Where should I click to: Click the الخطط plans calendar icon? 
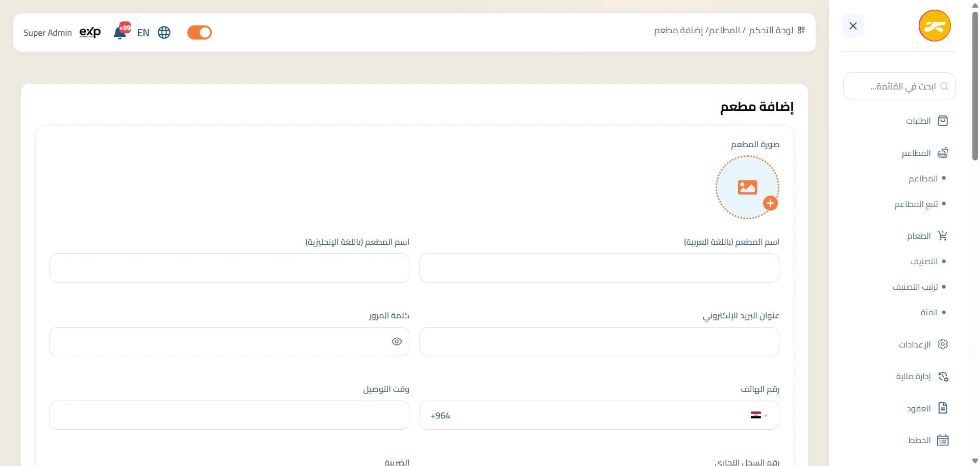(x=943, y=440)
